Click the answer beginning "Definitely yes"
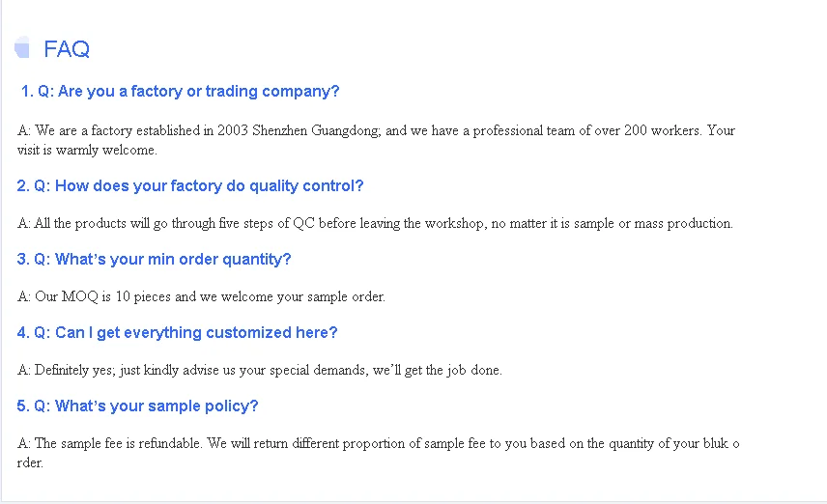The width and height of the screenshot is (827, 504). click(260, 370)
